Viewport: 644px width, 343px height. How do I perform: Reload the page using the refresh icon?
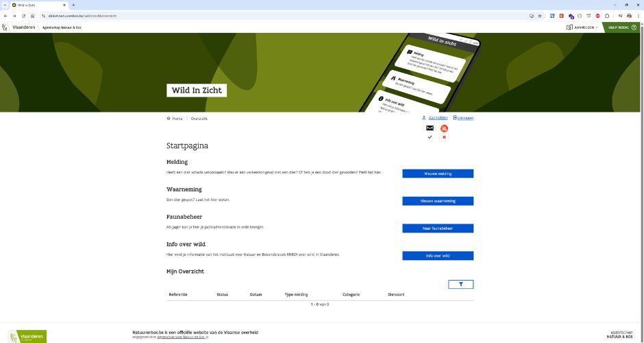[x=23, y=15]
